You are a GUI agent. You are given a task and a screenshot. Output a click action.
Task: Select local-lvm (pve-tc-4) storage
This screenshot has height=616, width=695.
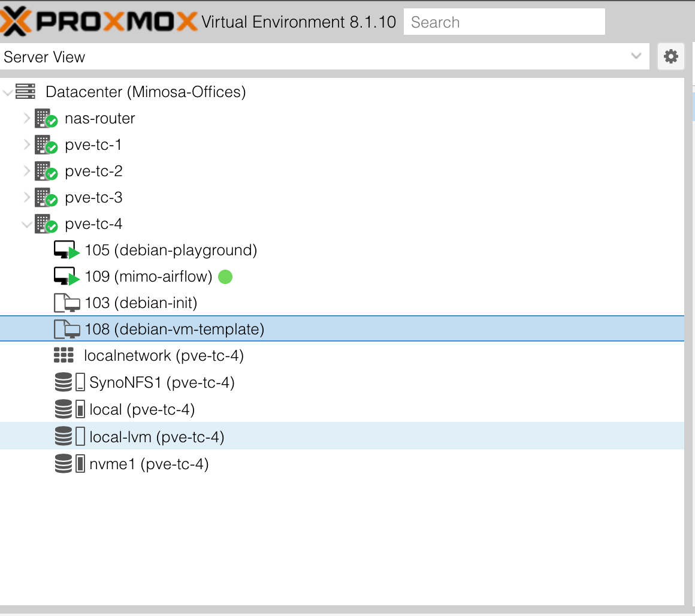point(156,437)
